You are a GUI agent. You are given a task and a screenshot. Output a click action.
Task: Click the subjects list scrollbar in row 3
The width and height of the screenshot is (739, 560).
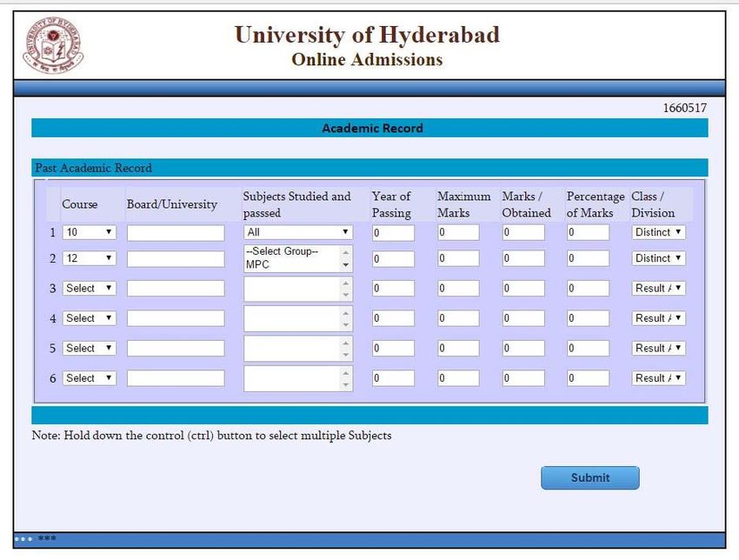(346, 289)
